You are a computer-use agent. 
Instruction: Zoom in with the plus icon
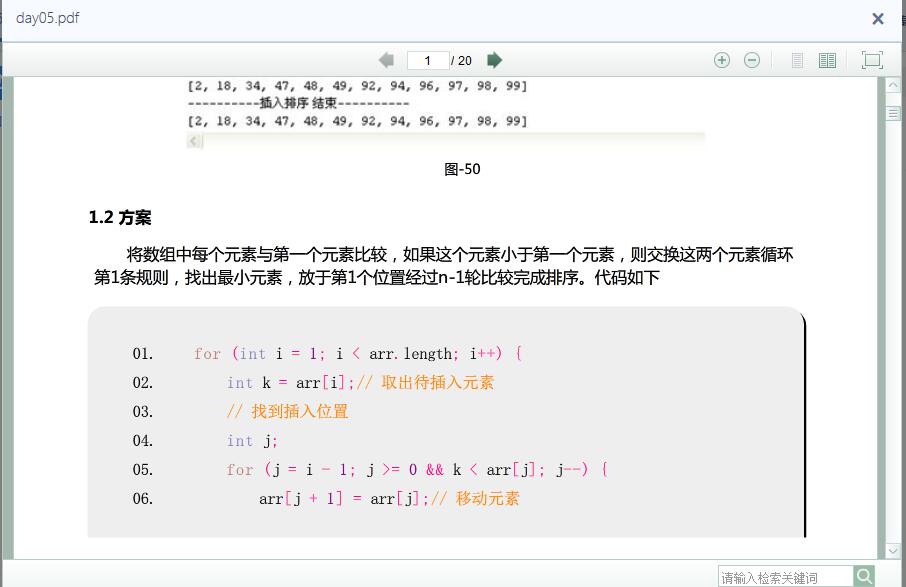click(x=722, y=60)
